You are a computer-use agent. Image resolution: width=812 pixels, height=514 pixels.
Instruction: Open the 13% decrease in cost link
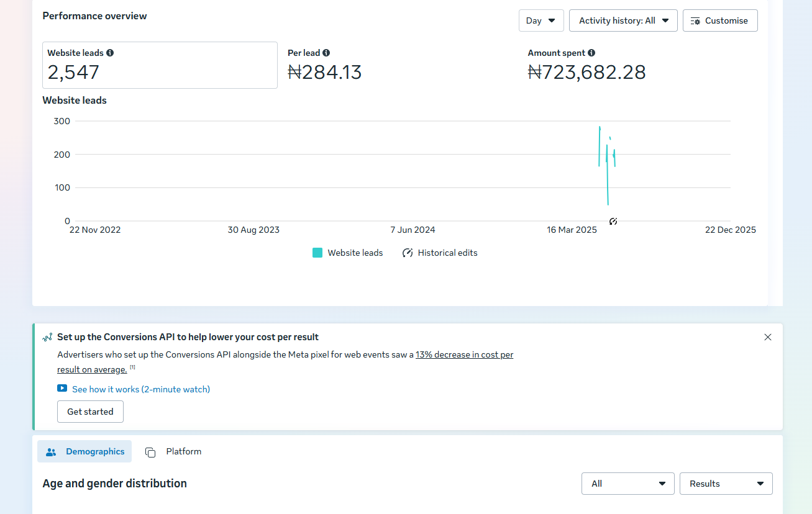pos(465,355)
